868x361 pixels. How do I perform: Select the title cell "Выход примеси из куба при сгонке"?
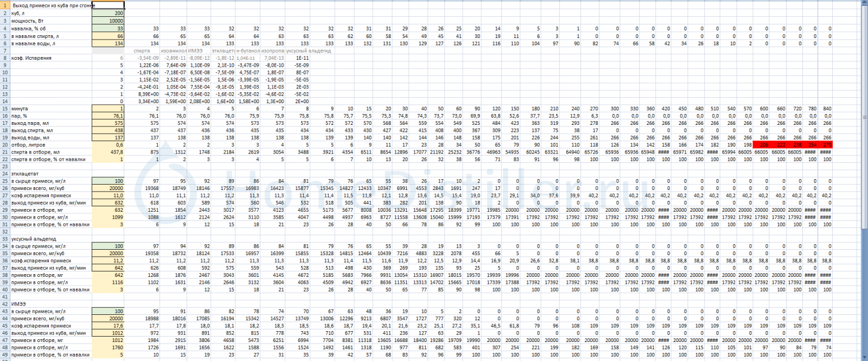coord(51,5)
